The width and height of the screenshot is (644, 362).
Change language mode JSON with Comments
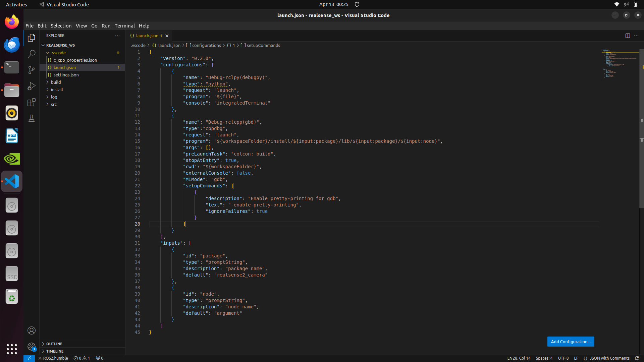(x=606, y=358)
